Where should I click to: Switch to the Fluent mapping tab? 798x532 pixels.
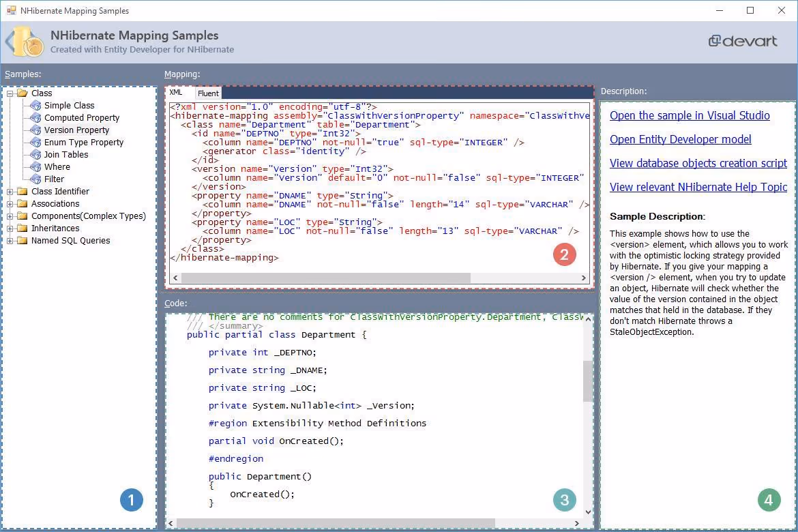pyautogui.click(x=208, y=93)
